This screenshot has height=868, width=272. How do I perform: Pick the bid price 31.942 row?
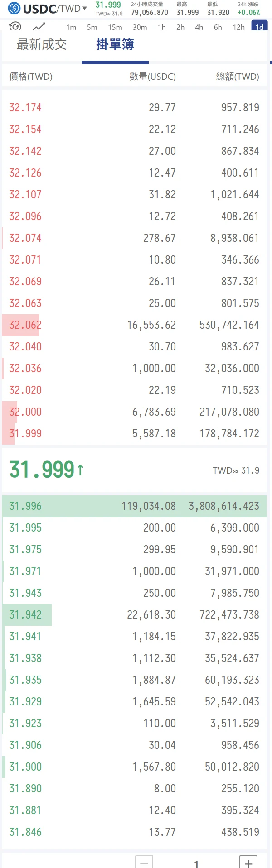tap(134, 615)
